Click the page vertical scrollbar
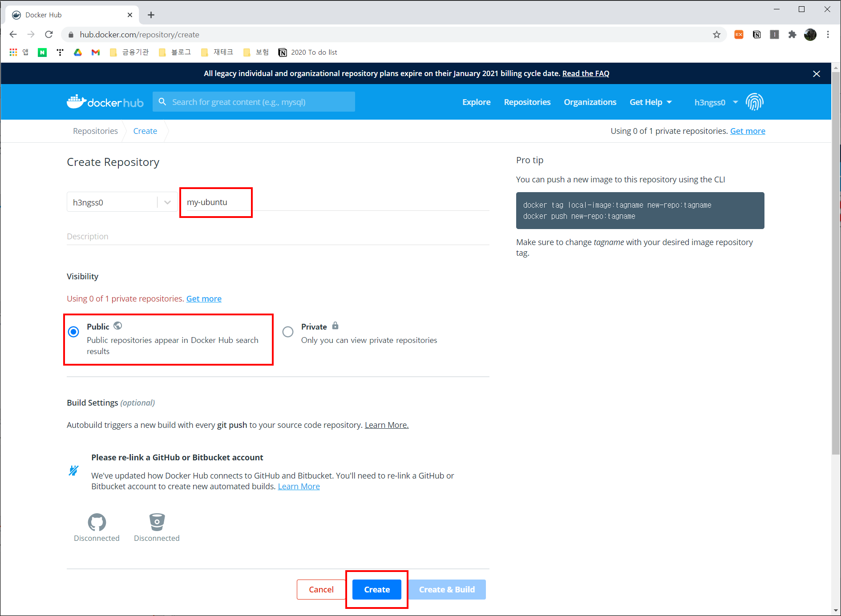 [836, 263]
